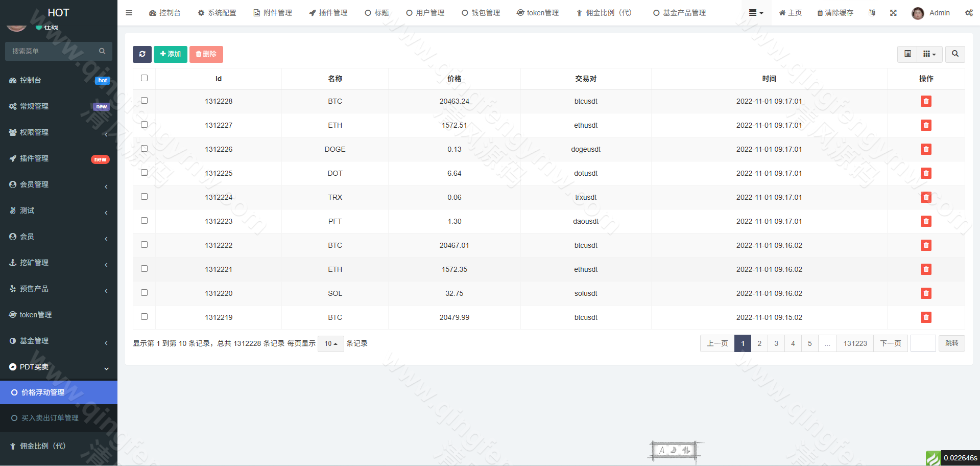Open the top bar list dropdown menu
The height and width of the screenshot is (466, 980).
(756, 13)
